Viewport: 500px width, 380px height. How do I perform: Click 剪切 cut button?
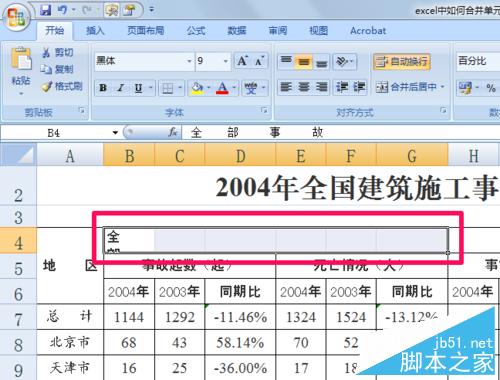pos(58,52)
